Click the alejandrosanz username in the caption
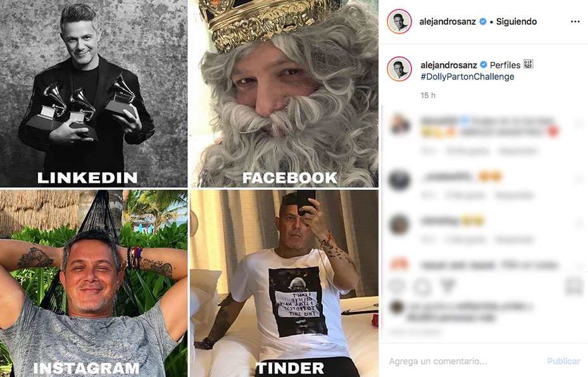The width and height of the screenshot is (588, 377). (449, 65)
